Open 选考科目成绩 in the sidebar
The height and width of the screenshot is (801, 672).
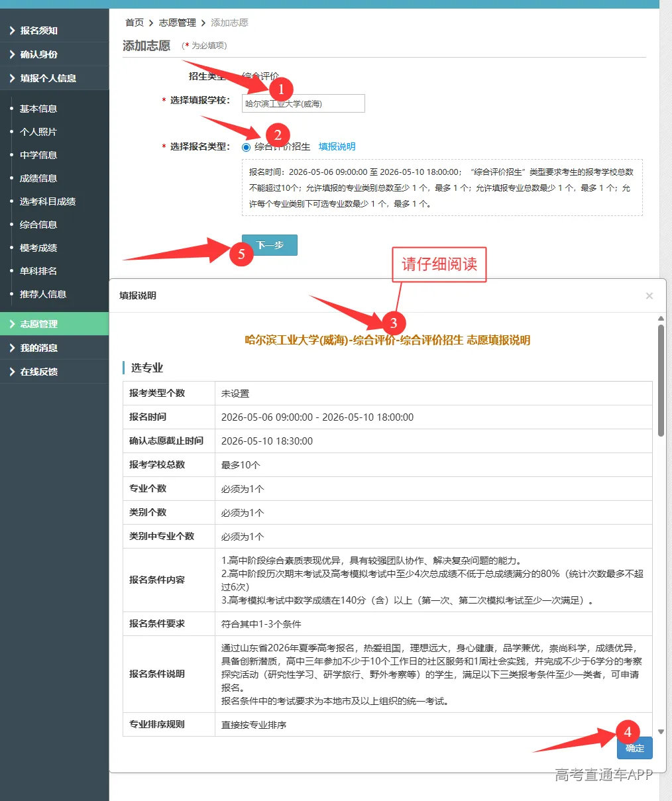point(48,201)
